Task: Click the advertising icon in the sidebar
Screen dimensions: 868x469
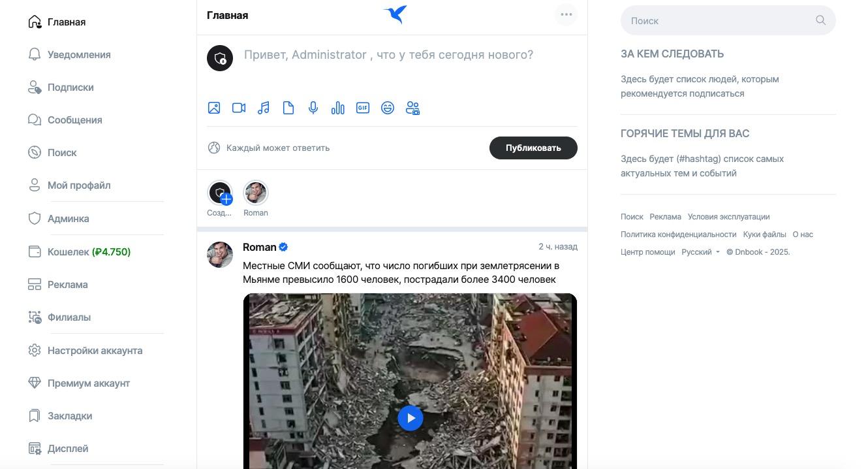Action: [x=35, y=284]
